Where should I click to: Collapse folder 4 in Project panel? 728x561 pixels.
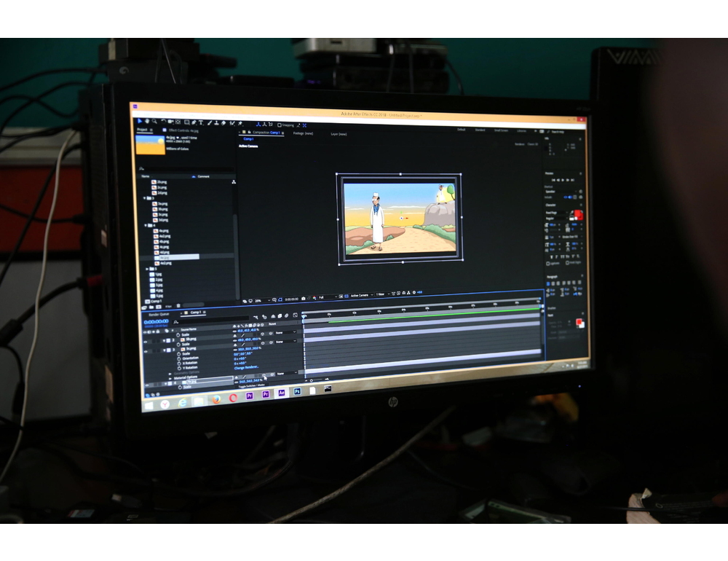[146, 225]
